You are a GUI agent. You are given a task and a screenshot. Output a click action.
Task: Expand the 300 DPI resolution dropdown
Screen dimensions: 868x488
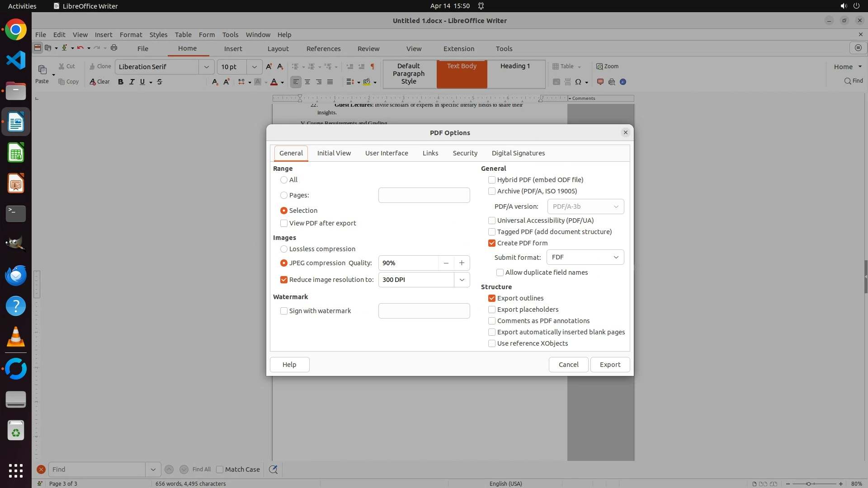click(x=462, y=280)
